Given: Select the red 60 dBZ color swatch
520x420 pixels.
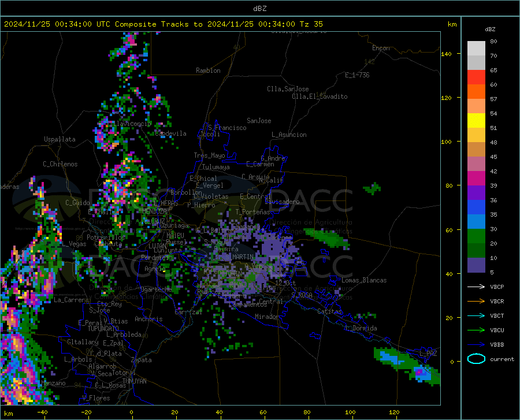Looking at the screenshot, I should pyautogui.click(x=476, y=77).
